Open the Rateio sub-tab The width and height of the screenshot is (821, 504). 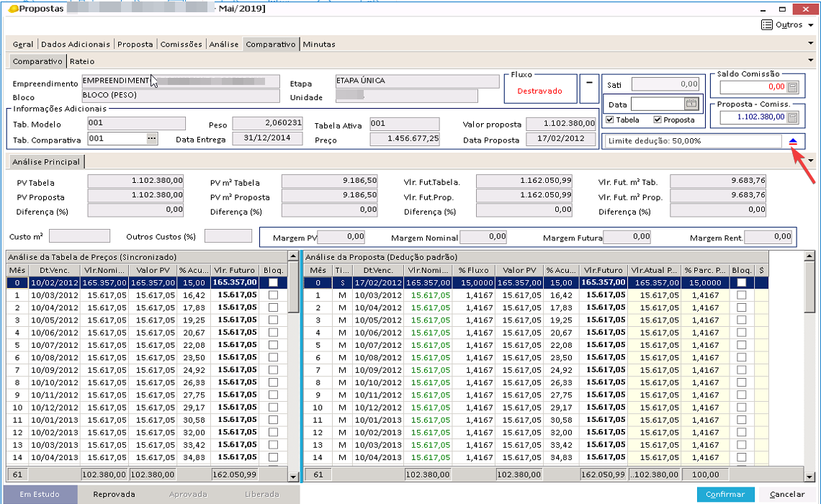tap(82, 62)
